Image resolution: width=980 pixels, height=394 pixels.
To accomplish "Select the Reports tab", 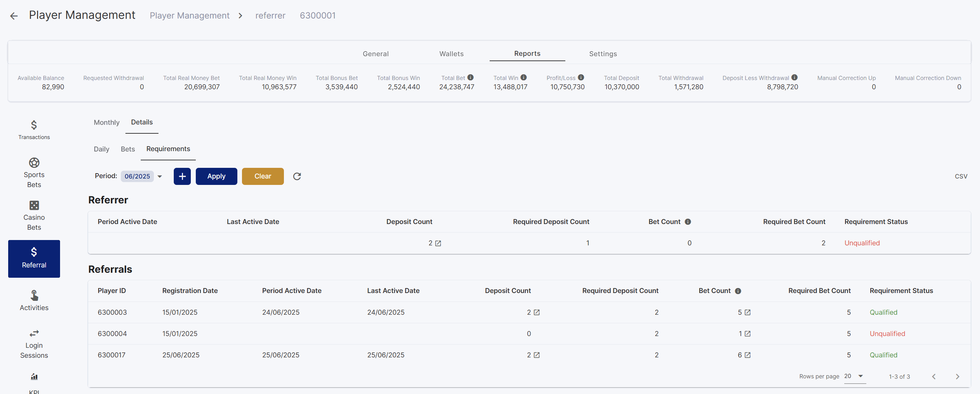I will pos(527,54).
